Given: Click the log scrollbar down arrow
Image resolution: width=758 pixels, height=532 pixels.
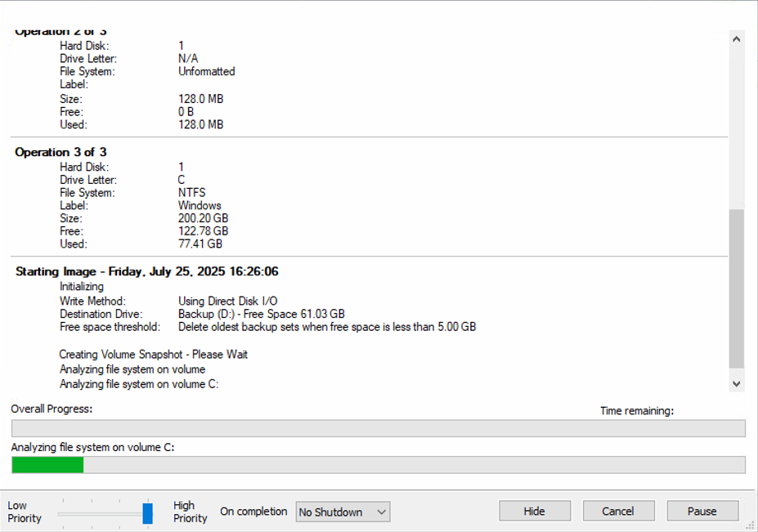Looking at the screenshot, I should coord(737,382).
